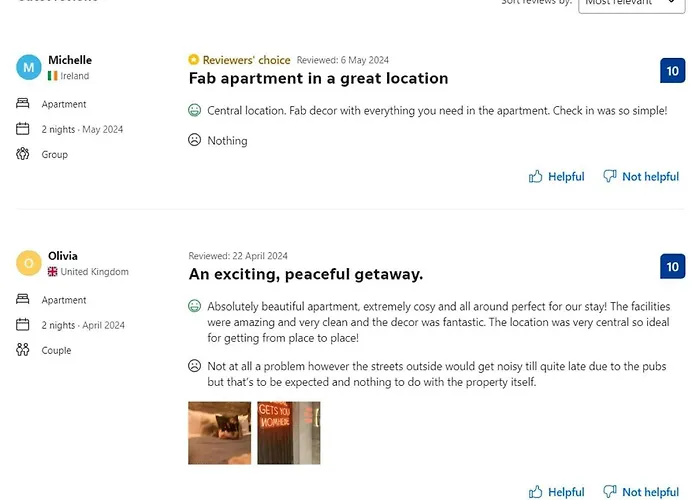Click thumbs-up icon on Olivia's review

click(536, 492)
